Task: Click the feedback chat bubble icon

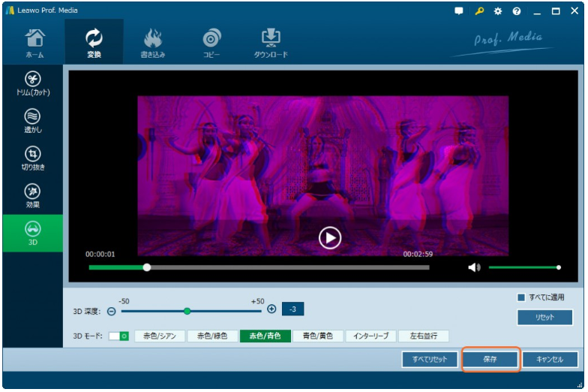Action: [459, 11]
